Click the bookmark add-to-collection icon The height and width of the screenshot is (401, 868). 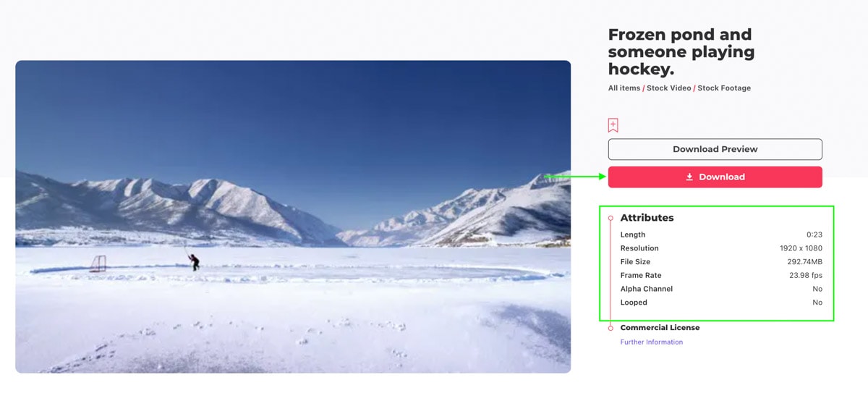click(x=613, y=125)
